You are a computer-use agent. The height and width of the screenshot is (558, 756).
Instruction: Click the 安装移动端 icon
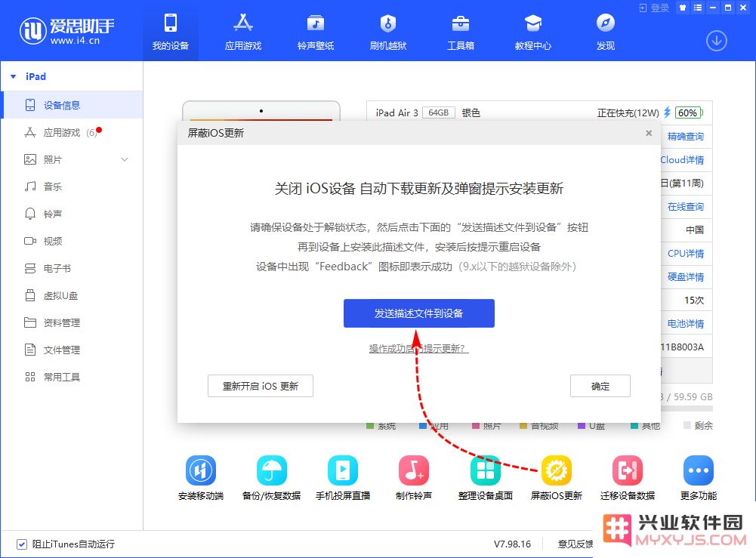point(201,470)
